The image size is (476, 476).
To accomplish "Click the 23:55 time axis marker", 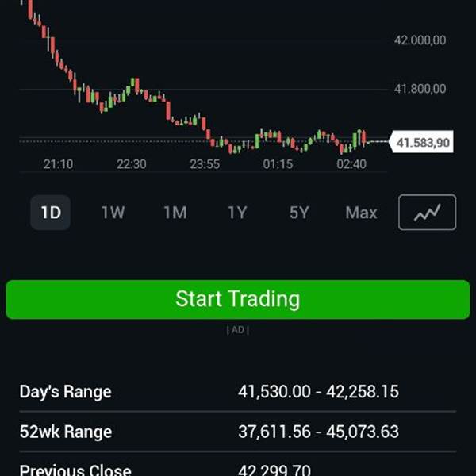I will click(x=205, y=164).
